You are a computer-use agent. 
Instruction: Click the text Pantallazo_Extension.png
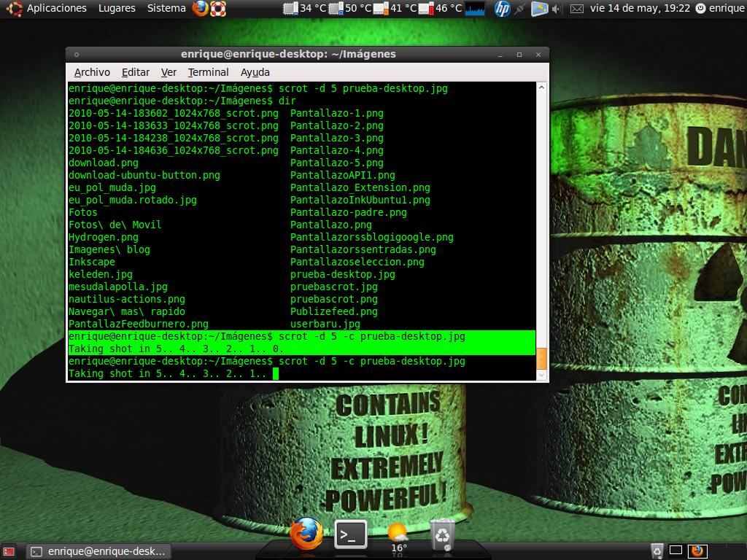coord(360,187)
